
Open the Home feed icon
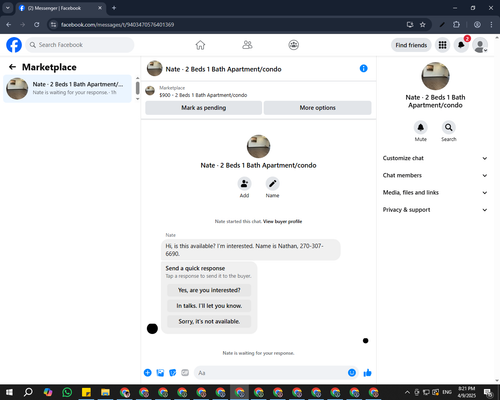200,45
